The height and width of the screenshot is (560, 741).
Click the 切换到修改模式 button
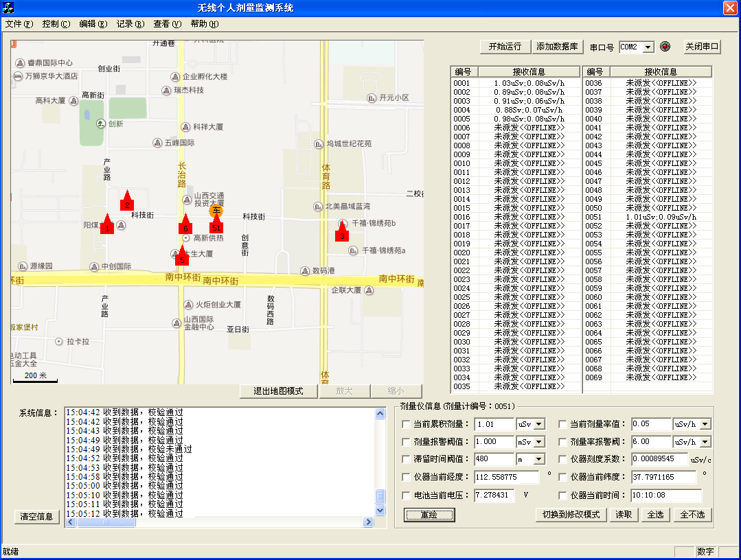click(x=571, y=515)
